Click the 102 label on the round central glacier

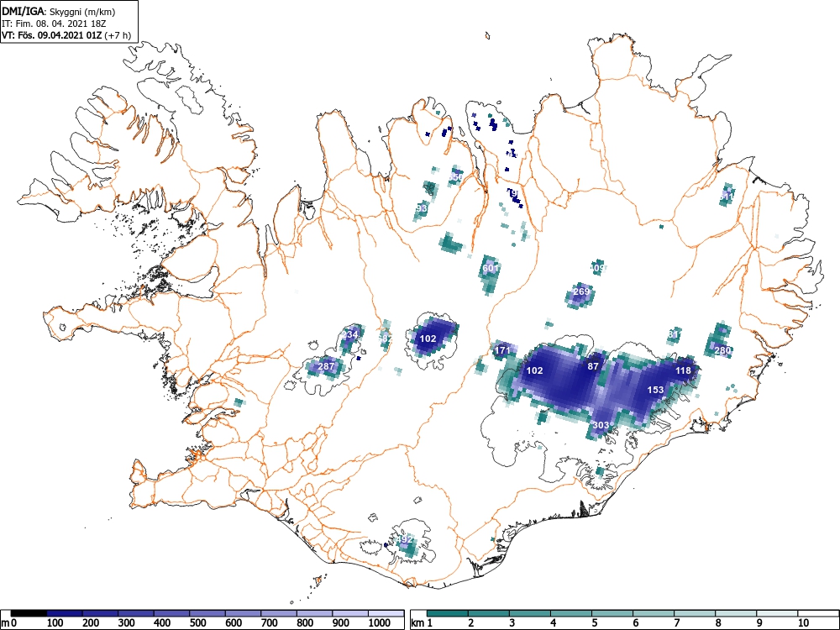pyautogui.click(x=428, y=339)
